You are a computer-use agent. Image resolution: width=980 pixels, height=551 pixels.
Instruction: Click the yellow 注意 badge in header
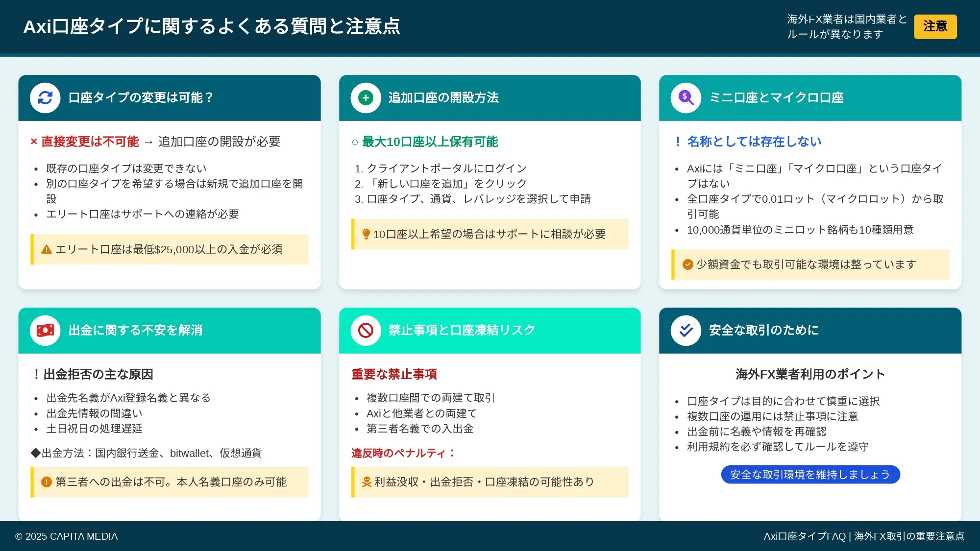[935, 26]
